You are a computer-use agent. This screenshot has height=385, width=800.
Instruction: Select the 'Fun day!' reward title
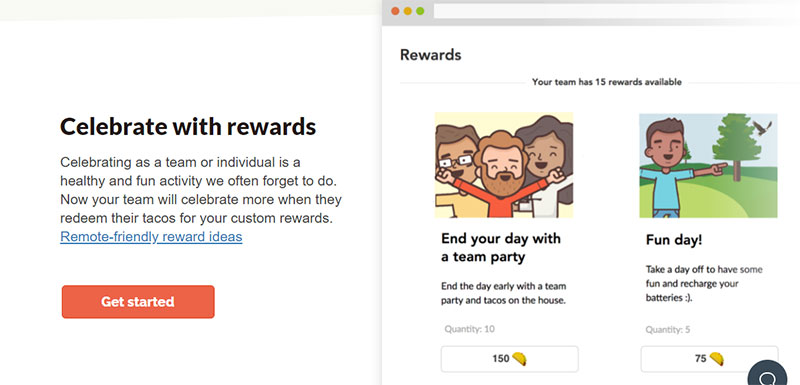coord(674,240)
